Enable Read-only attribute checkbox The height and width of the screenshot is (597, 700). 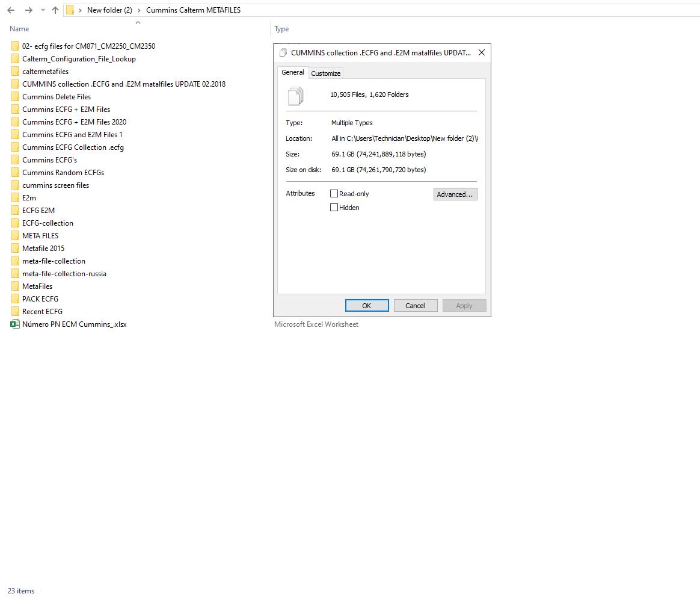334,194
